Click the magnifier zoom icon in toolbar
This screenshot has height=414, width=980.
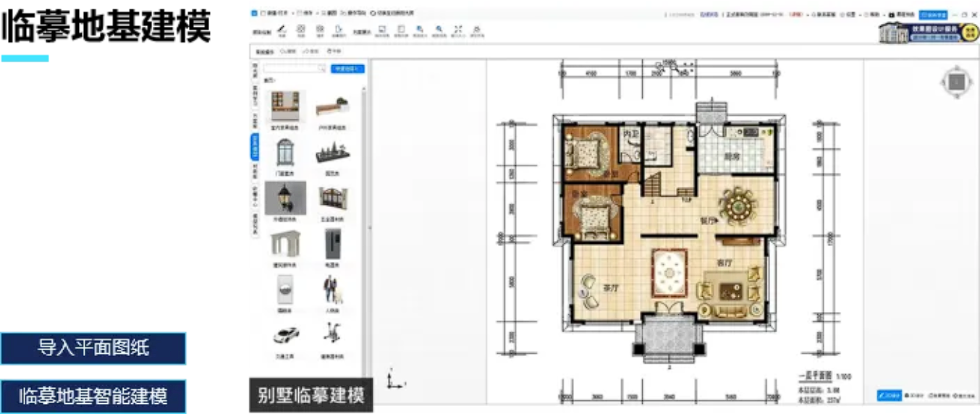coord(439,29)
